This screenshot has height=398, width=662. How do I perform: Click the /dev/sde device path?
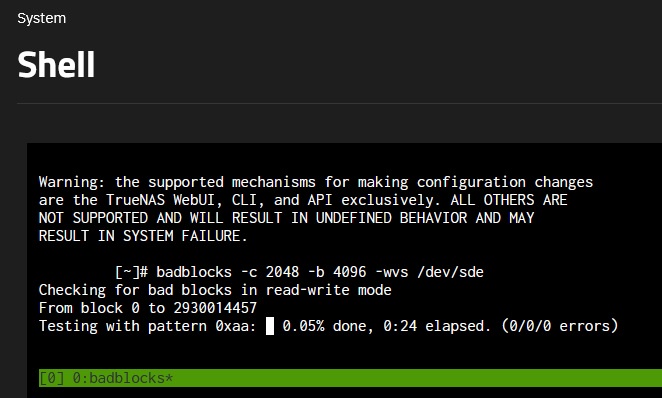click(x=450, y=272)
